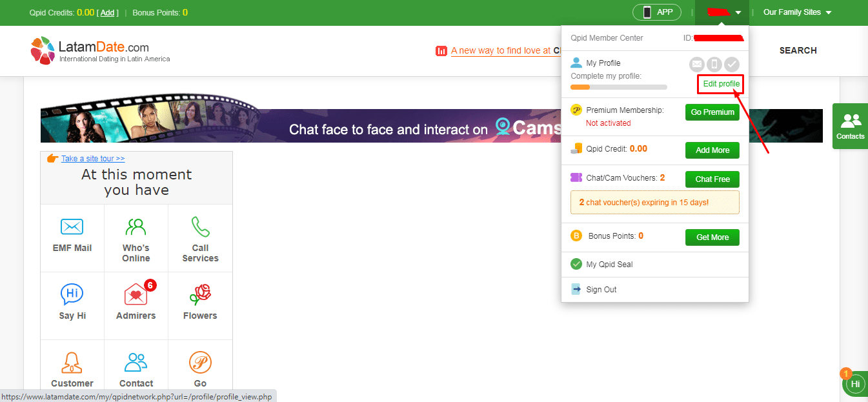This screenshot has width=868, height=402.
Task: Open the Who's Online tile
Action: pos(136,237)
